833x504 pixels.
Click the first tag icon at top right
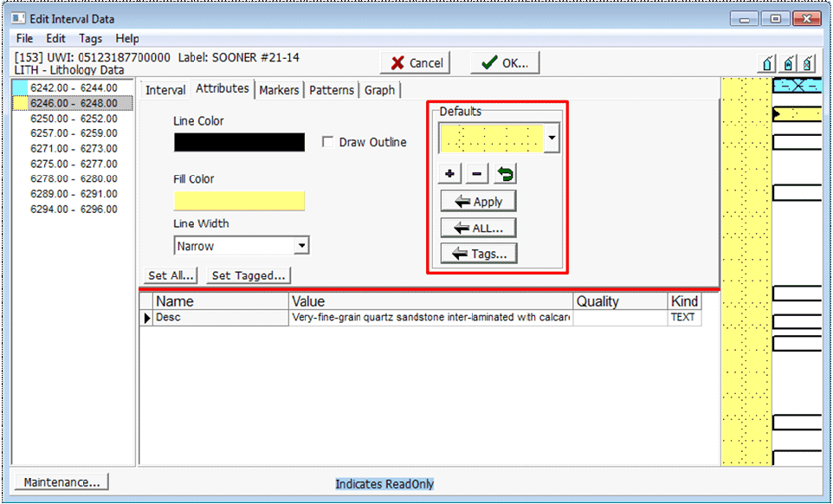pyautogui.click(x=767, y=63)
